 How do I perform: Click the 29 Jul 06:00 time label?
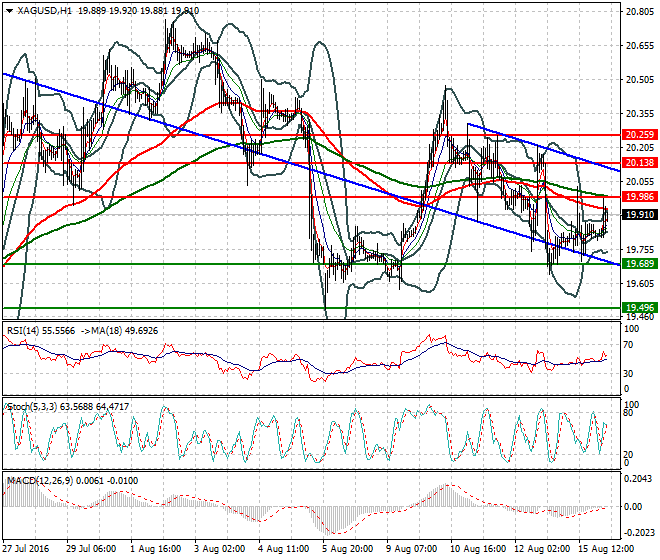[91, 549]
